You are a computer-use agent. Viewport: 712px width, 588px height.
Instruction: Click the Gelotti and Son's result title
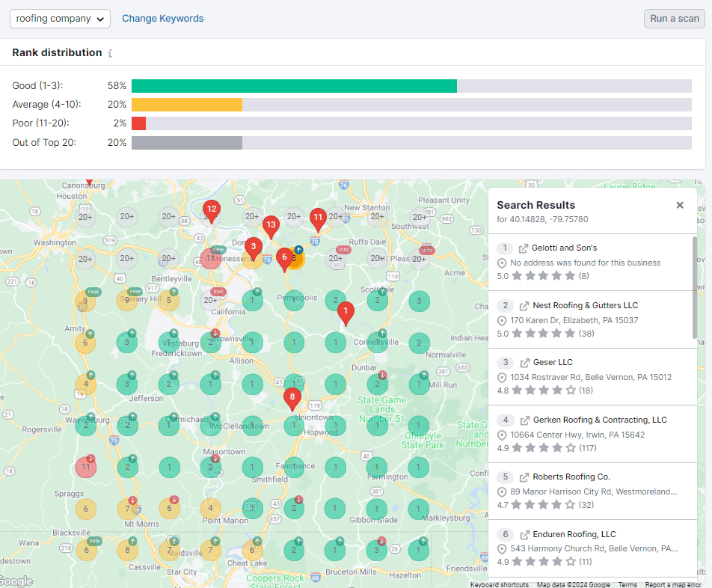tap(564, 248)
